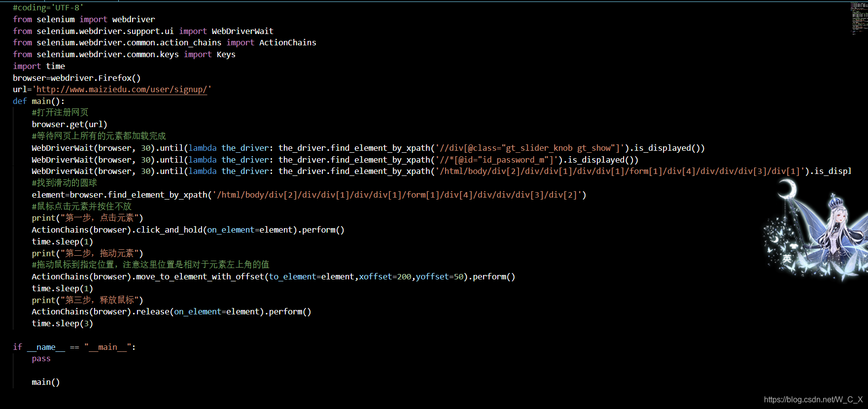868x409 pixels.
Task: Click the "time.sleep(3)" line
Action: (x=63, y=323)
